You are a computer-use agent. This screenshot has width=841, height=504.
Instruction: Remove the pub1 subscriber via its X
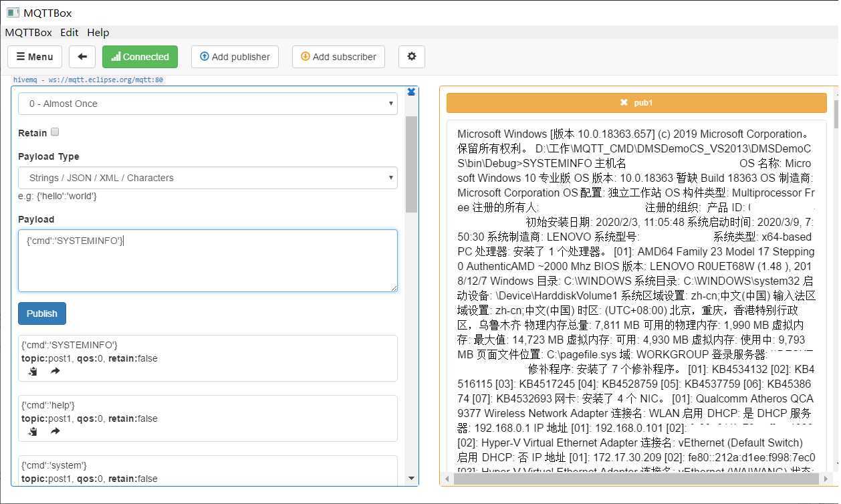[624, 102]
